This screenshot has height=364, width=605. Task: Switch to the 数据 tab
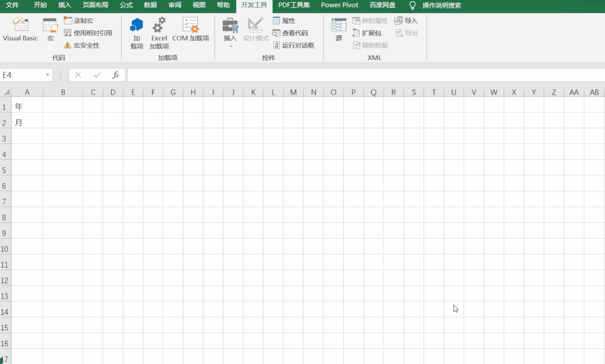[x=150, y=5]
